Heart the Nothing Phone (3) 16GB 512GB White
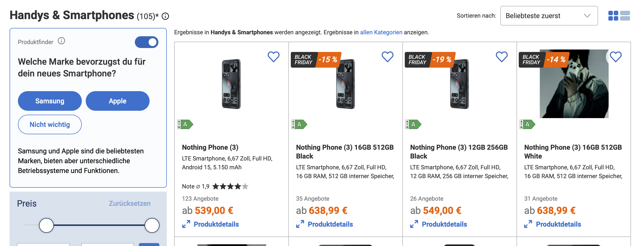This screenshot has height=246, width=644. 615,57
